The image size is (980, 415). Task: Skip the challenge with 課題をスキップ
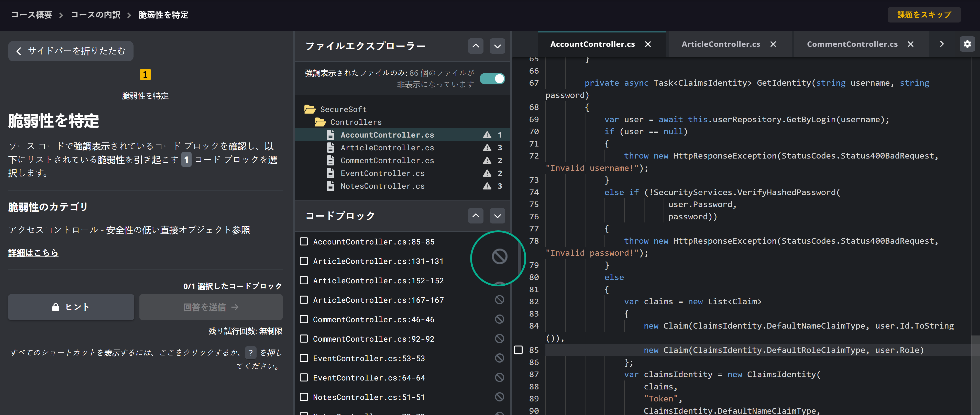coord(924,15)
